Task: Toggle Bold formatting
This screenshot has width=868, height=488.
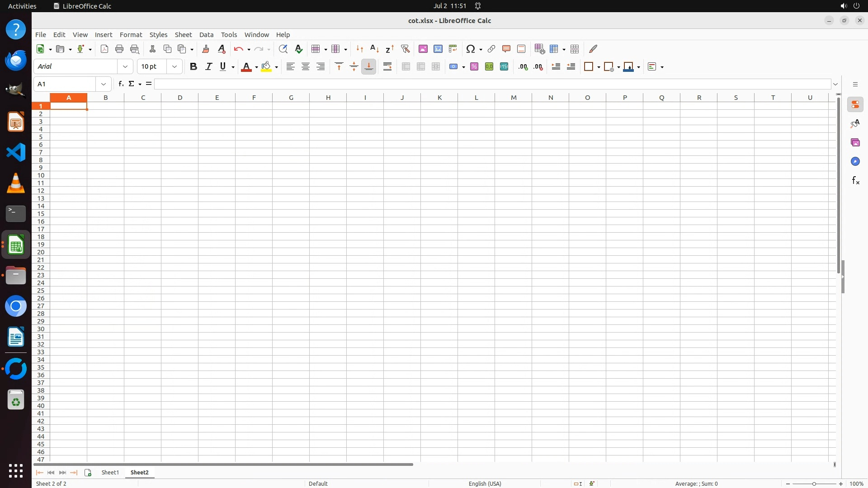Action: tap(193, 67)
